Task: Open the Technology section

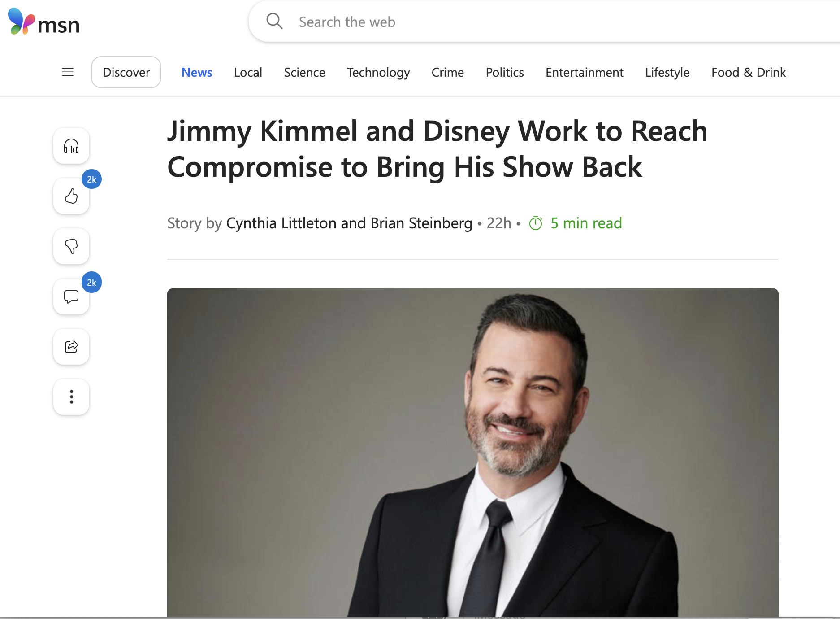Action: (x=378, y=72)
